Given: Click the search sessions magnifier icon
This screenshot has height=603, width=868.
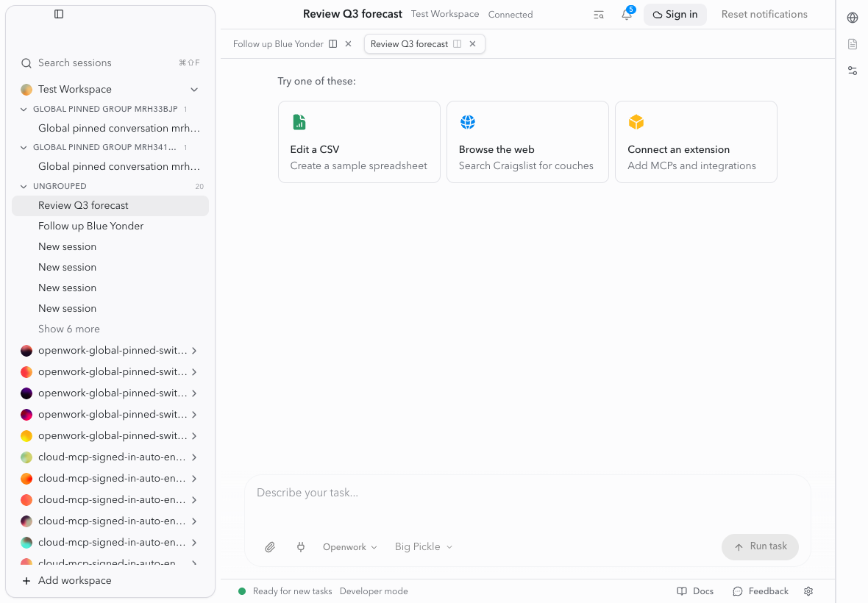Looking at the screenshot, I should coord(26,63).
